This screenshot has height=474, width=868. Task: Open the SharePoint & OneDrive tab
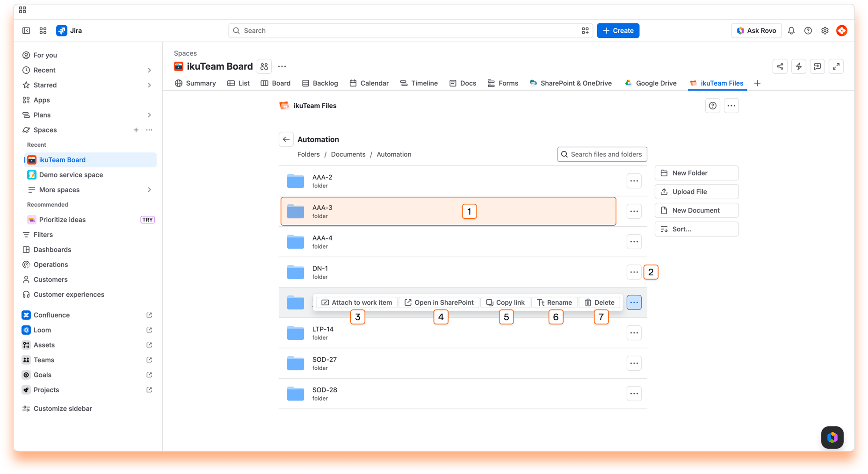(571, 83)
